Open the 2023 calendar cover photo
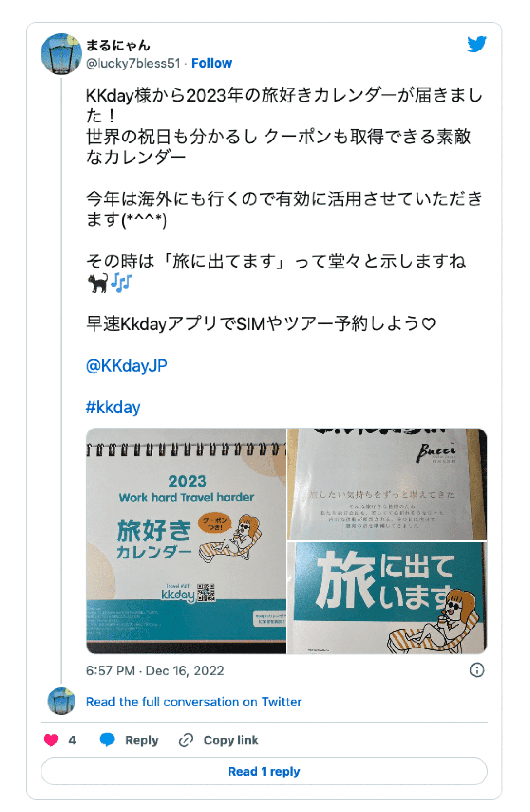Image resolution: width=530 pixels, height=812 pixels. [186, 541]
